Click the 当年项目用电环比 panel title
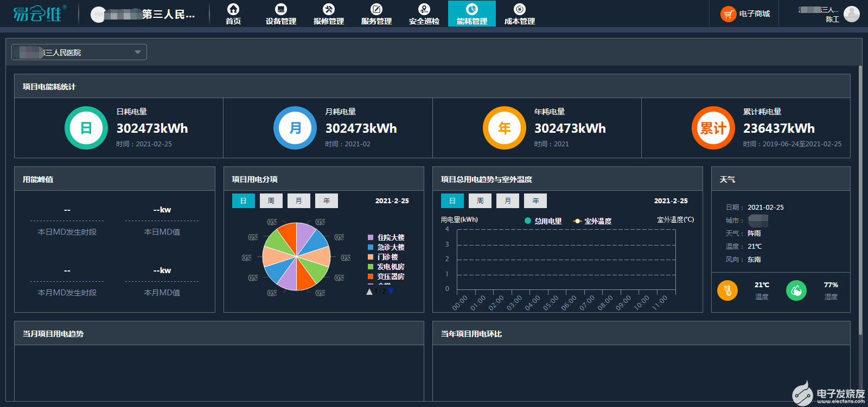 (x=471, y=334)
